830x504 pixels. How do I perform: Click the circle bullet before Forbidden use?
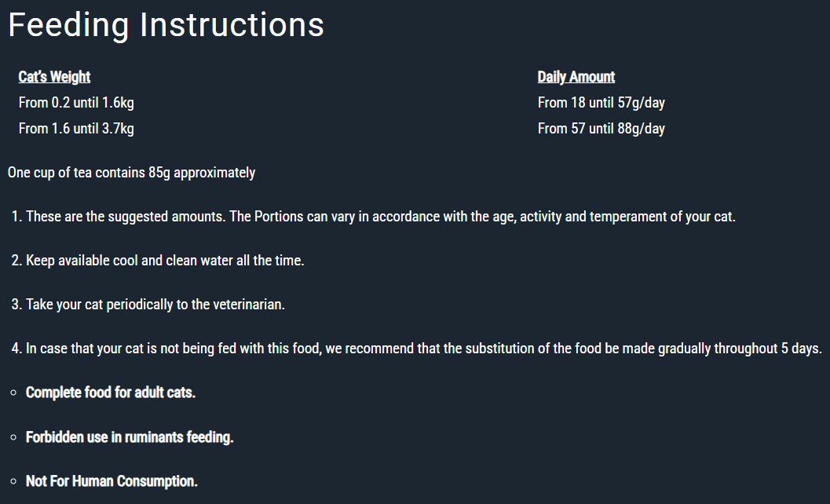tap(14, 437)
